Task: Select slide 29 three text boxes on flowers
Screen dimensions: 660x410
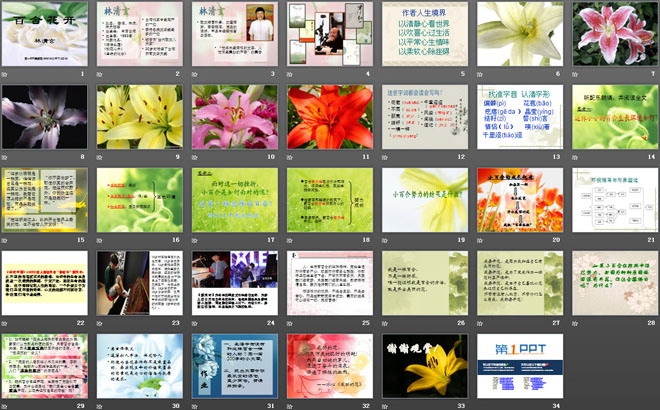Action: [45, 366]
